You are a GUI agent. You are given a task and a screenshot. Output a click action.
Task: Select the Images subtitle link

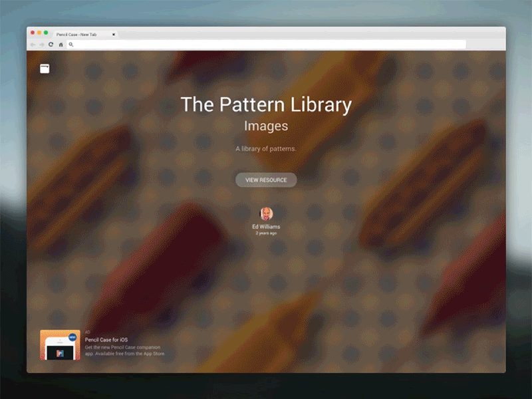266,125
